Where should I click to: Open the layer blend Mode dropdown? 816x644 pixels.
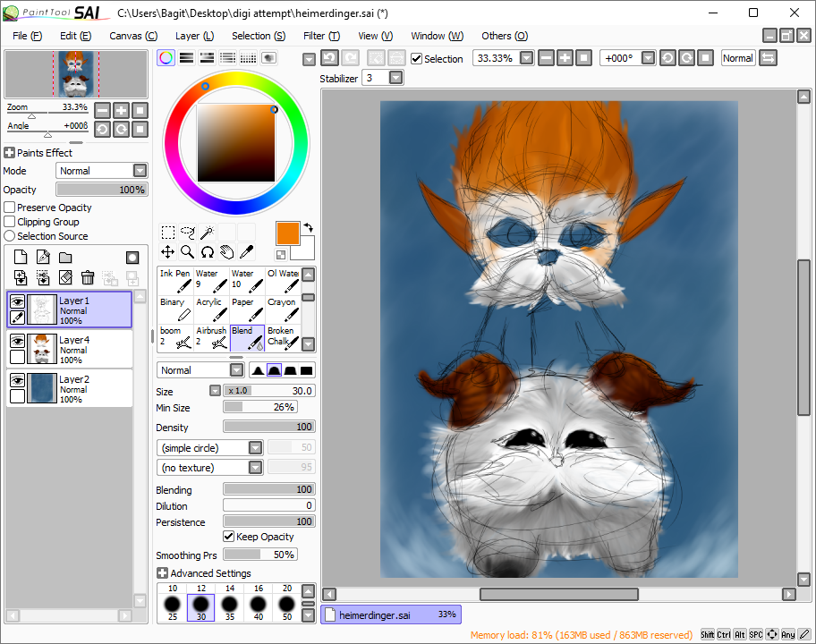pos(140,171)
